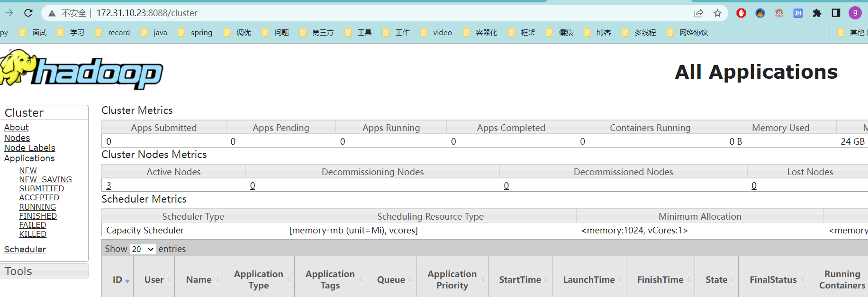
Task: Open the Applications link in sidebar
Action: 29,158
